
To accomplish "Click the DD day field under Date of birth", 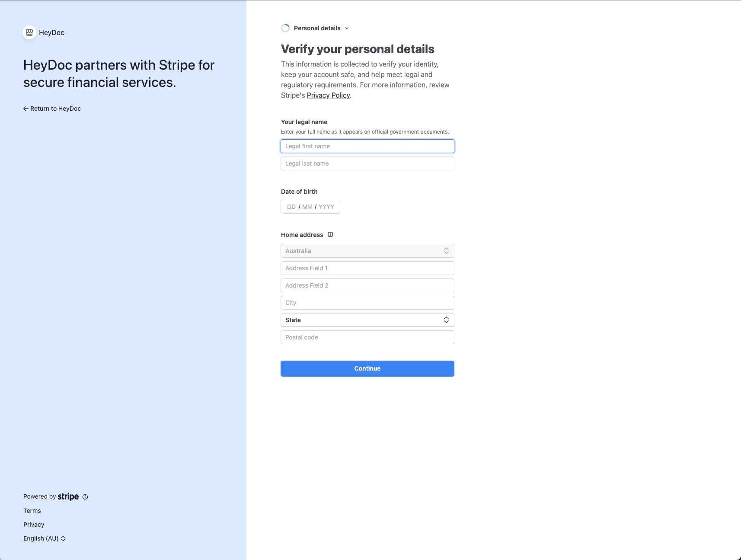I will [291, 207].
